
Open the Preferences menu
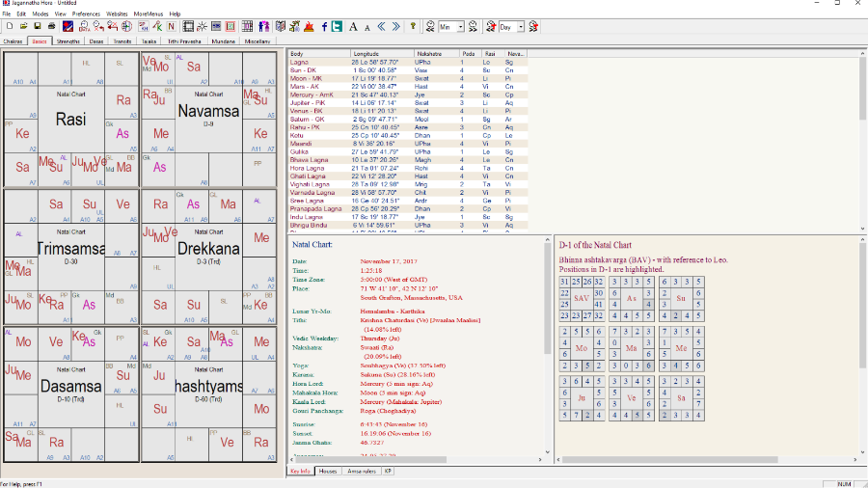tap(86, 14)
